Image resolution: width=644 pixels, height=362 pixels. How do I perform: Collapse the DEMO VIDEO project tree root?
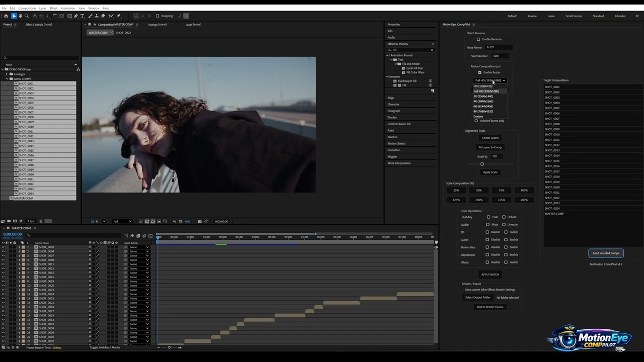coord(3,69)
